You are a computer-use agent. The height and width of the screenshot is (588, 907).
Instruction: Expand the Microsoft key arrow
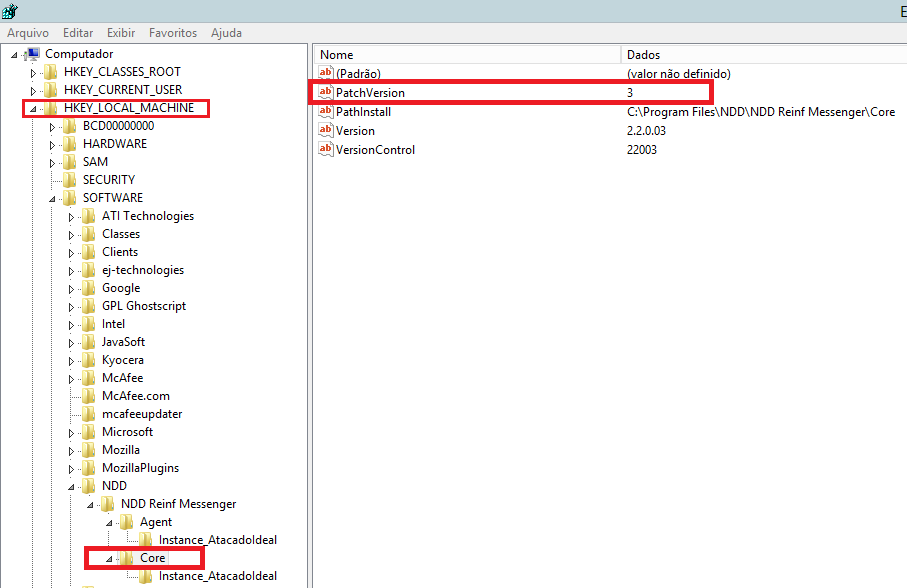click(71, 434)
